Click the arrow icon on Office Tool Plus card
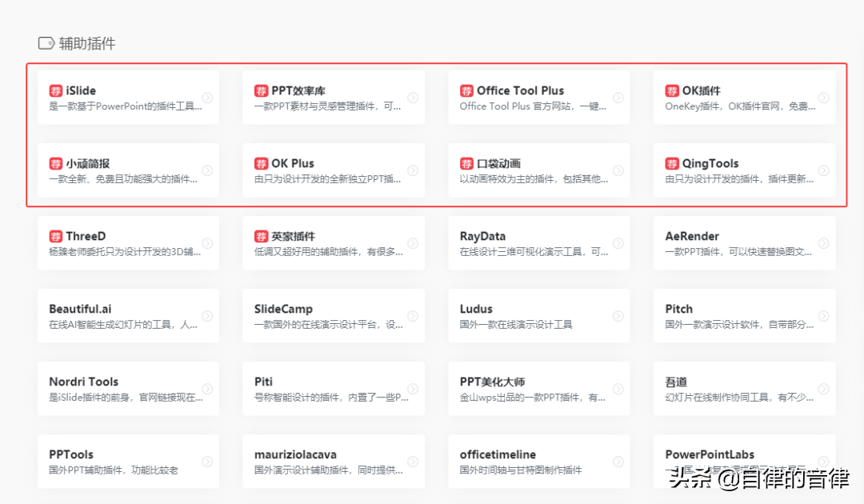 618,98
